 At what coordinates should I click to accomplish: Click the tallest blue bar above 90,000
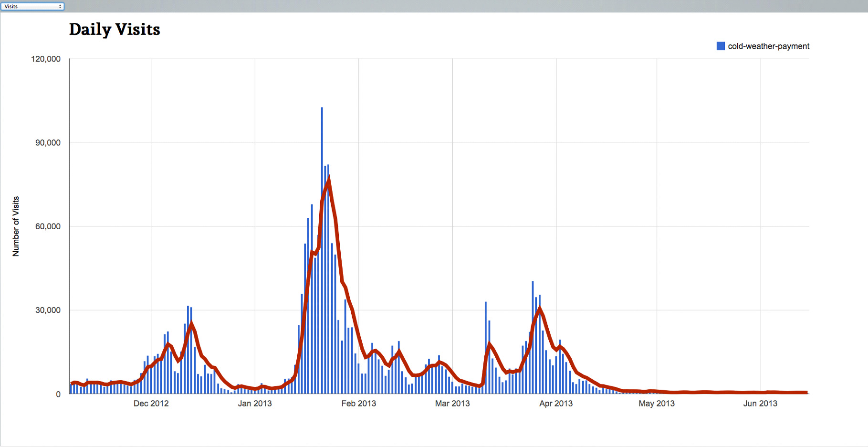pos(322,250)
